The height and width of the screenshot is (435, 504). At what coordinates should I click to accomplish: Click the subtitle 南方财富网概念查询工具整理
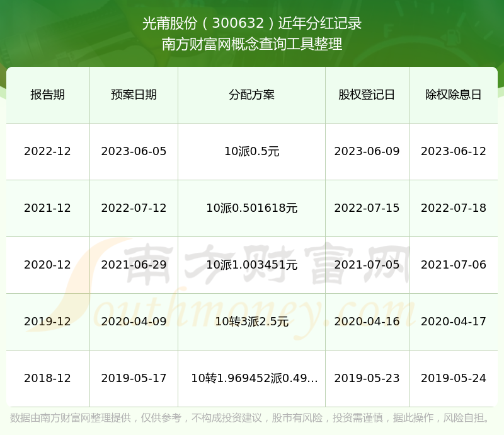coord(252,44)
